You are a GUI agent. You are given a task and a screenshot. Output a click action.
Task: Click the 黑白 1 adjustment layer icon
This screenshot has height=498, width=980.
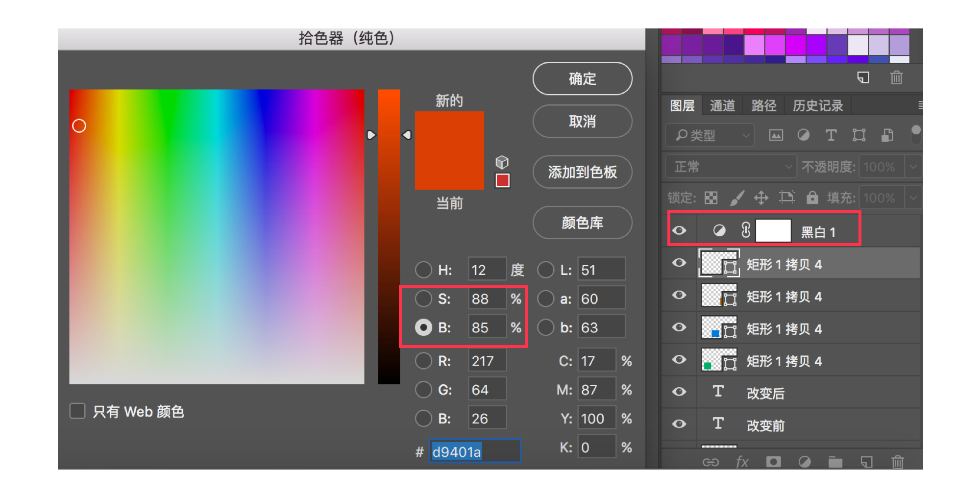[719, 231]
